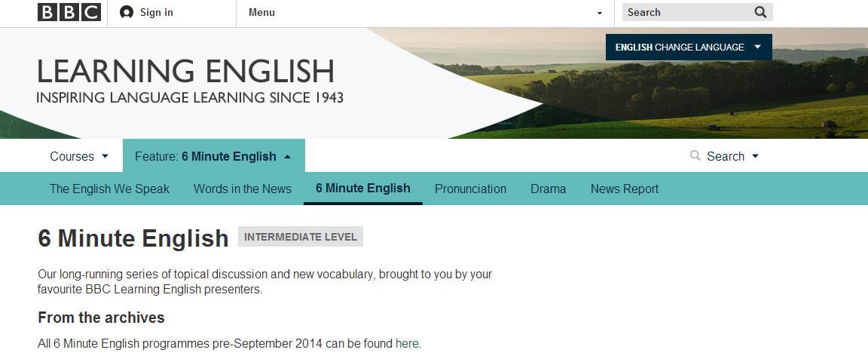Follow the 'here' archives link
The image size is (868, 359).
(407, 343)
